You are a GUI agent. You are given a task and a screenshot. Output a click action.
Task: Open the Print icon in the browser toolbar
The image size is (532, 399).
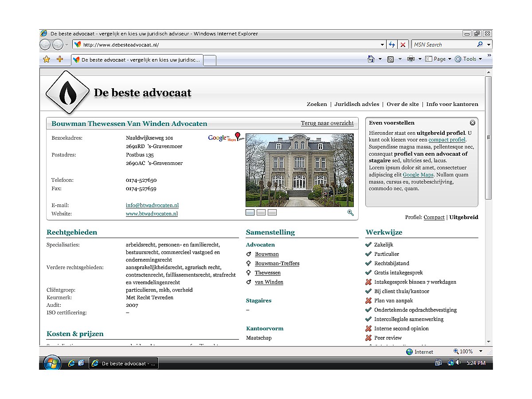(411, 59)
